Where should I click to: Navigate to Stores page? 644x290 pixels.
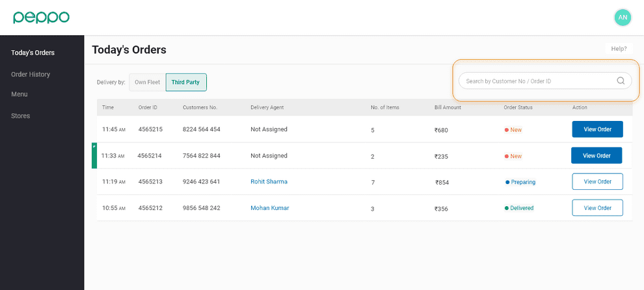pos(20,116)
